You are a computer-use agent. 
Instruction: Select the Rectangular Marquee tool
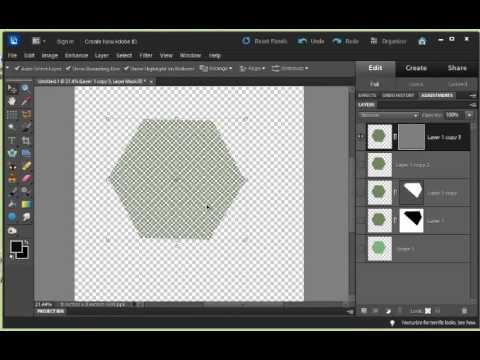pyautogui.click(x=12, y=115)
